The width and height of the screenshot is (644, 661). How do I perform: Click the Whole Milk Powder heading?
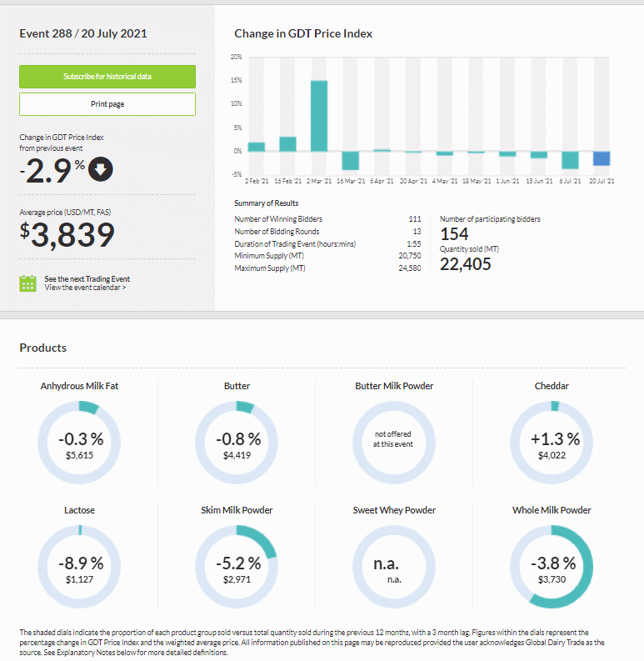pos(552,510)
